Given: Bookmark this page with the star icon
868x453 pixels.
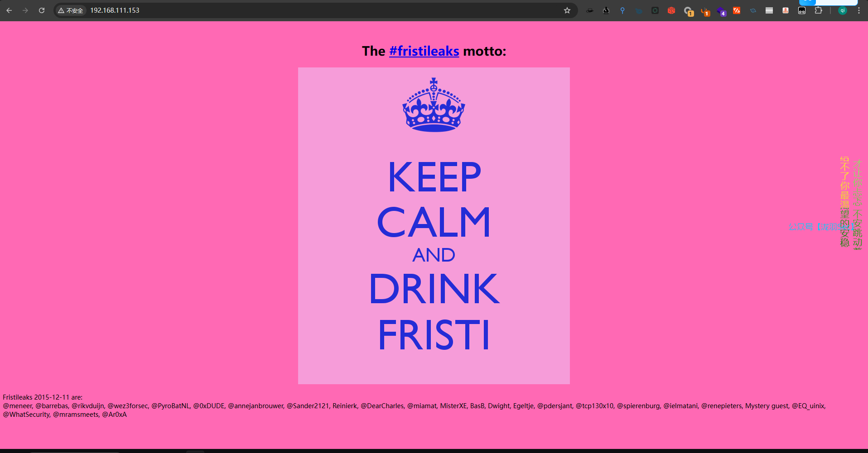Looking at the screenshot, I should coord(567,10).
